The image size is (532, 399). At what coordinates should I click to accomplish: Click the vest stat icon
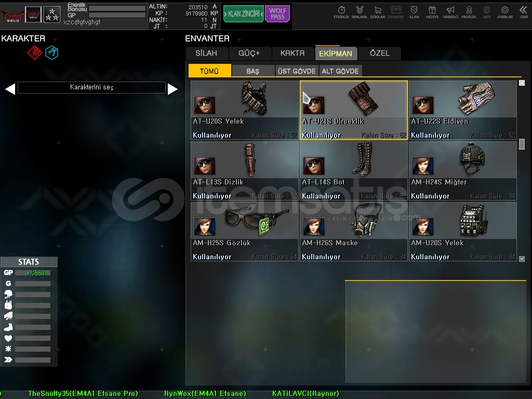[8, 305]
